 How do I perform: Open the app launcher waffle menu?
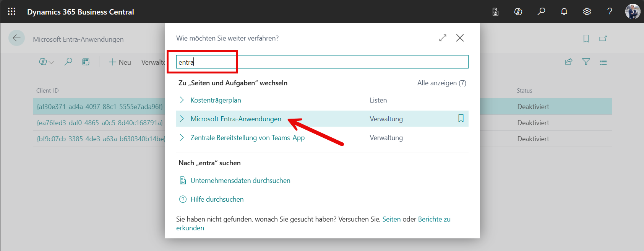(x=11, y=11)
